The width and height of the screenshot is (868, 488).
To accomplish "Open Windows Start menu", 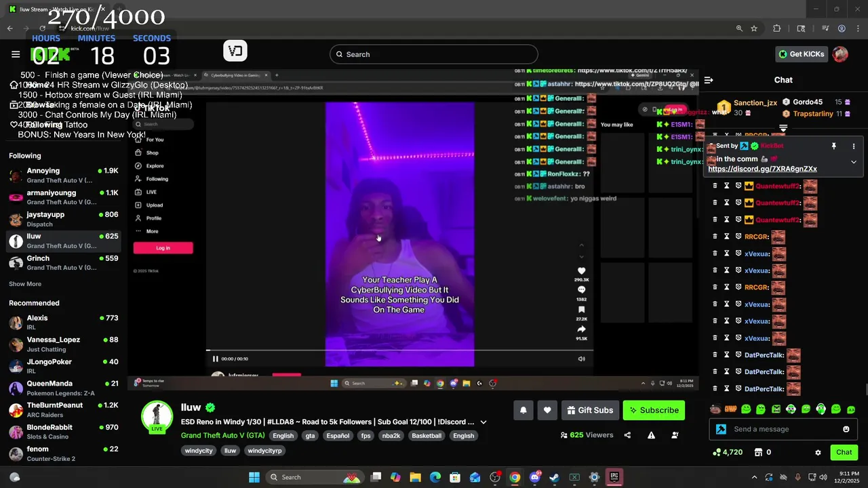I will (x=254, y=477).
